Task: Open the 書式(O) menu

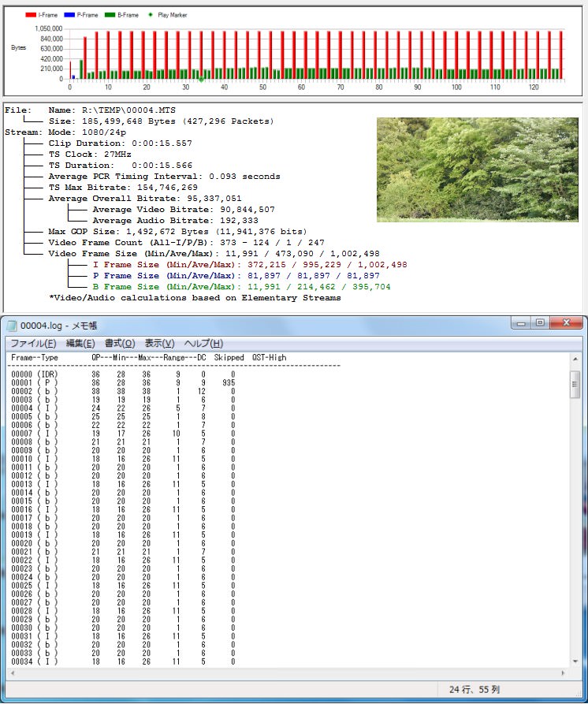Action: [118, 344]
